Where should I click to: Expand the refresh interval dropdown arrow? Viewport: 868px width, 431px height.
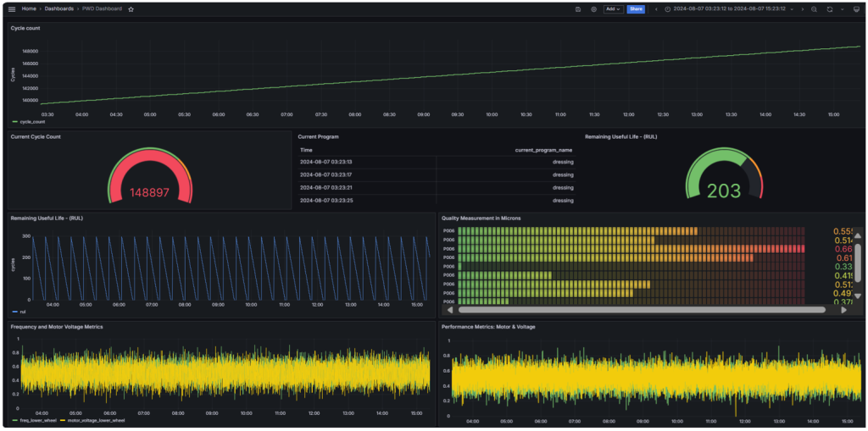[x=841, y=8]
